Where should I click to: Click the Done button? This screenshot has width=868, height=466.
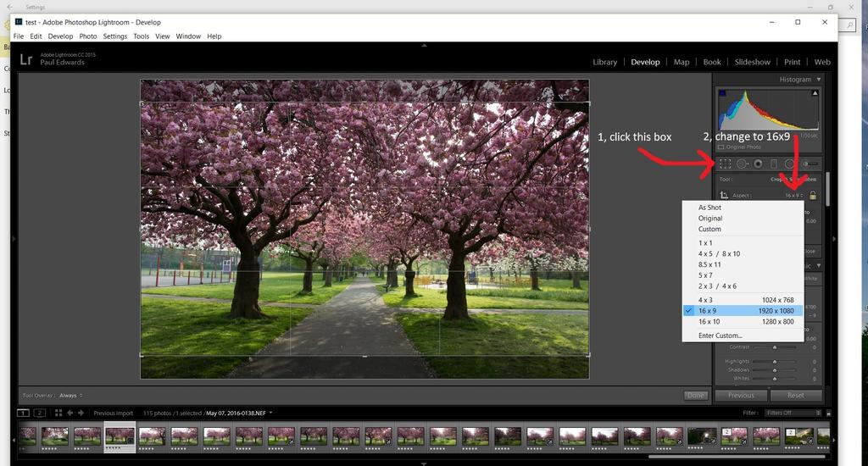click(695, 396)
